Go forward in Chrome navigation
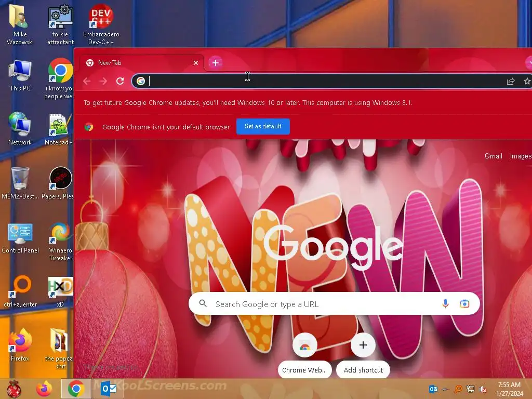Screen dimensions: 532x399 (x=103, y=81)
